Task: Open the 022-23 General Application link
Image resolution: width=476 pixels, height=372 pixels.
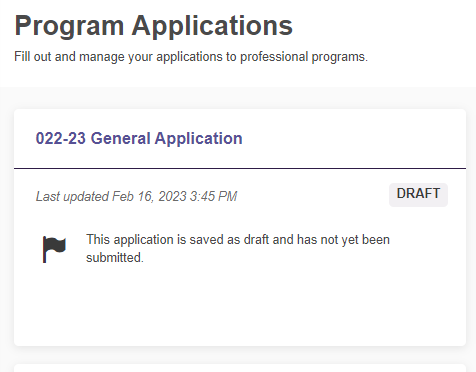Action: [x=139, y=138]
